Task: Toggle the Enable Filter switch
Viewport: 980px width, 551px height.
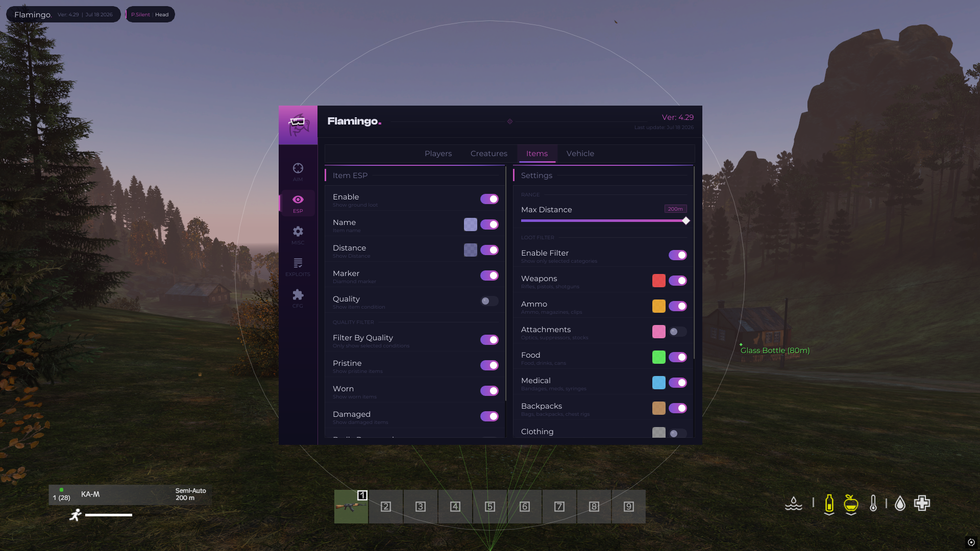Action: click(678, 255)
